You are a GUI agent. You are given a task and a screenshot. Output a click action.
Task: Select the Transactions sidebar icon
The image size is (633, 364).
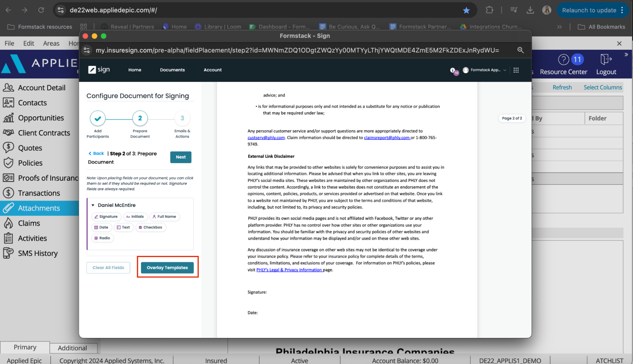(x=9, y=193)
